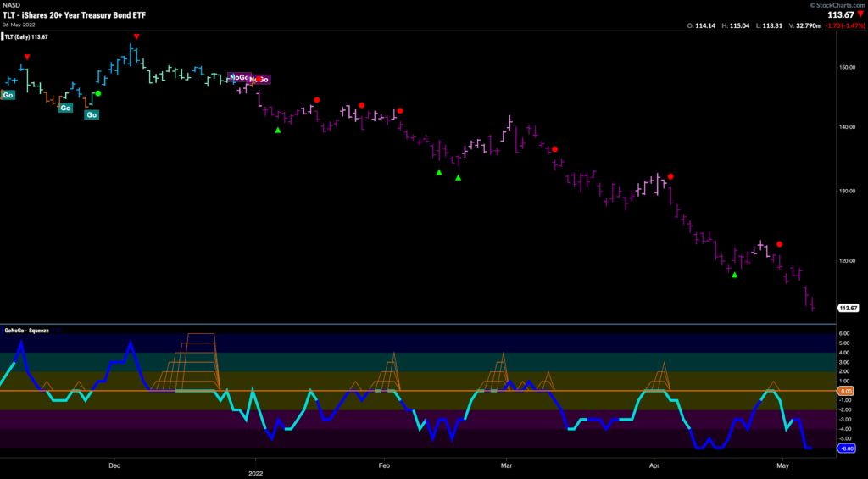The image size is (868, 479).
Task: Click the red triangle above the December price peak
Action: point(136,36)
